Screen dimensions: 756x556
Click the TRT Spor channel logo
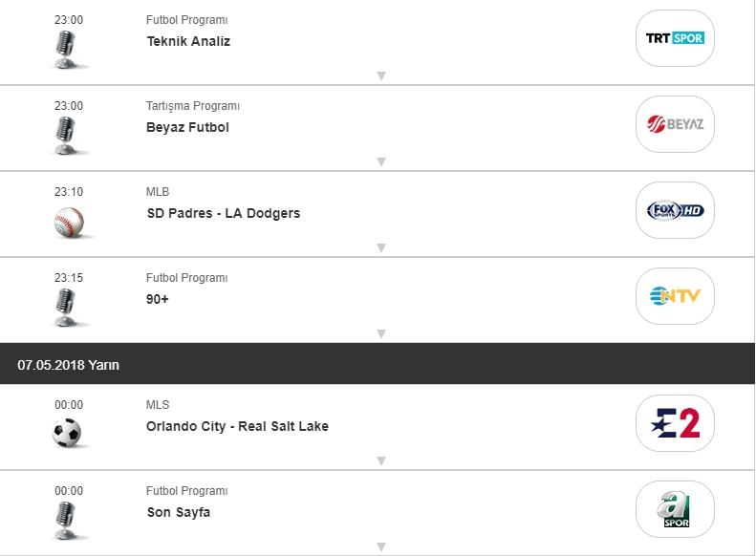675,38
